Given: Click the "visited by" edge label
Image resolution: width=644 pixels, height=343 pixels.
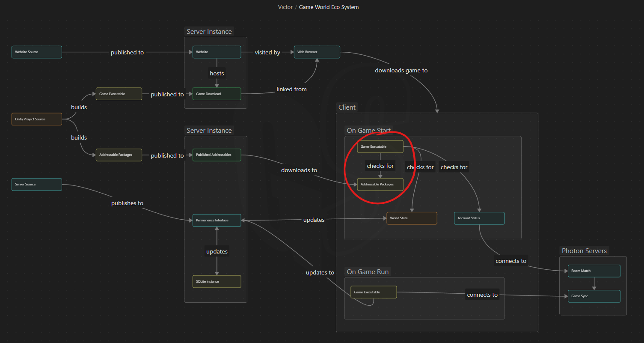Looking at the screenshot, I should coord(267,52).
